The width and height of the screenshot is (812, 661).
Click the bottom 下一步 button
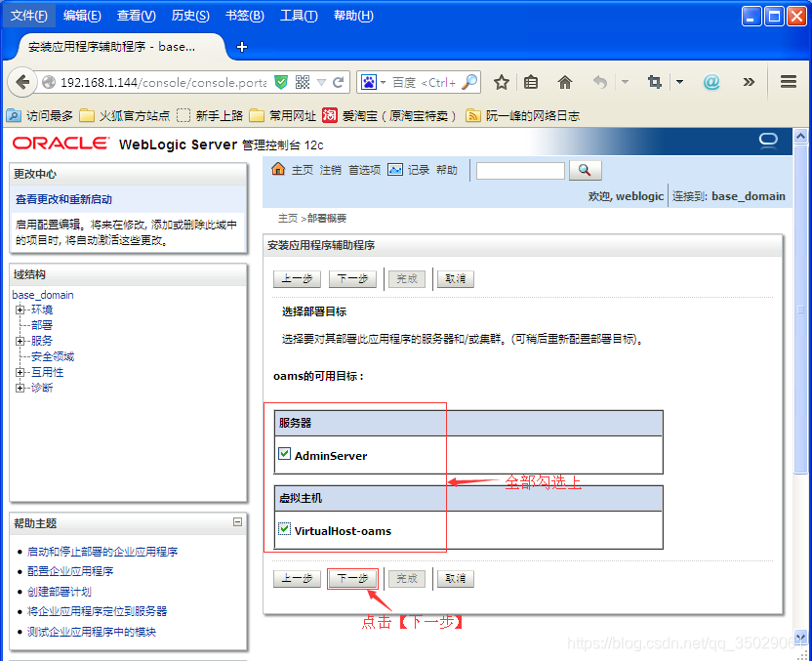(352, 579)
